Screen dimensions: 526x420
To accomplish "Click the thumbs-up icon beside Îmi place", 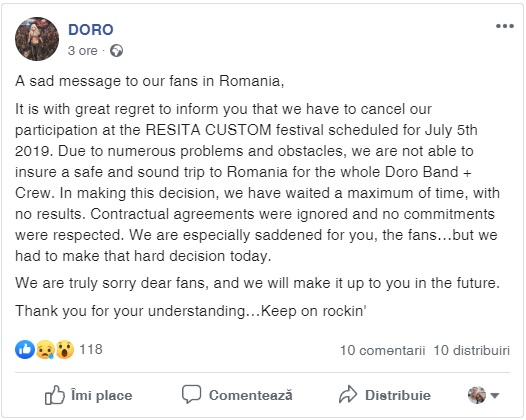I will pos(55,395).
